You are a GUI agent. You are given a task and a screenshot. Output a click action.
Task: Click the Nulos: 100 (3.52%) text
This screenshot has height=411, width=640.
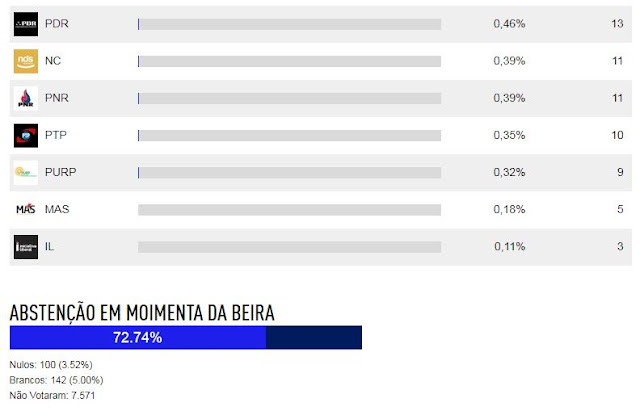point(50,364)
